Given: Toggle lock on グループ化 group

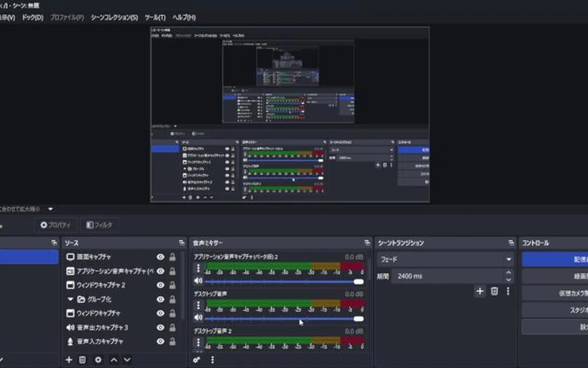Looking at the screenshot, I should coord(172,300).
